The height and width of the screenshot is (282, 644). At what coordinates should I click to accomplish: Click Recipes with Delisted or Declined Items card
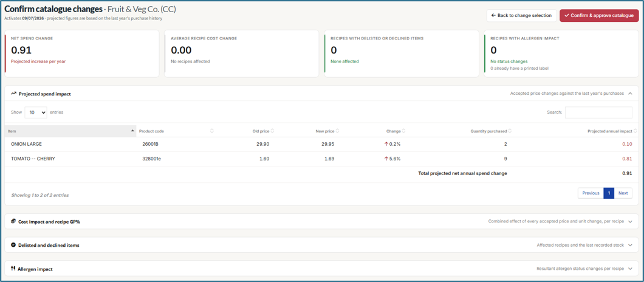[401, 53]
